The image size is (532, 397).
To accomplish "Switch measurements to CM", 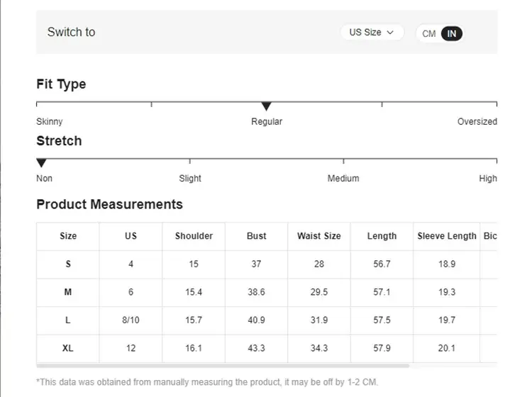I will [x=429, y=33].
